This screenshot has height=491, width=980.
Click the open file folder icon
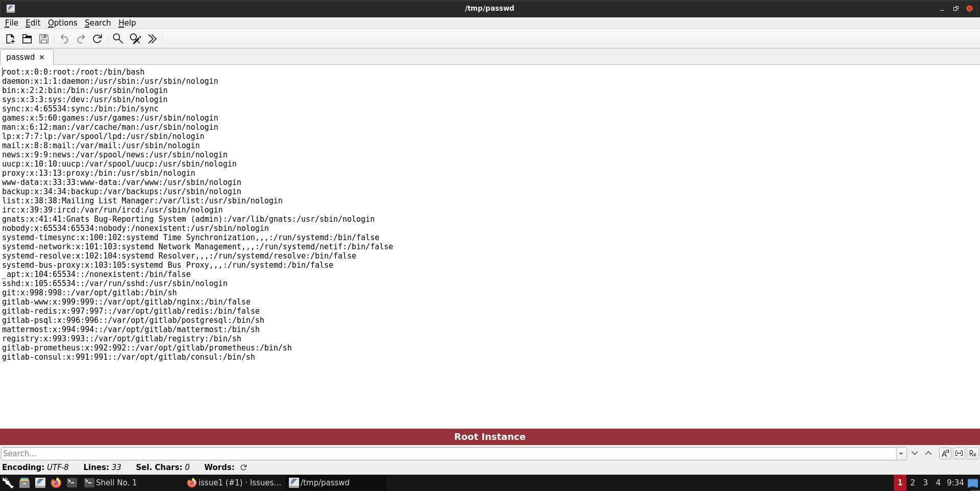pyautogui.click(x=27, y=39)
